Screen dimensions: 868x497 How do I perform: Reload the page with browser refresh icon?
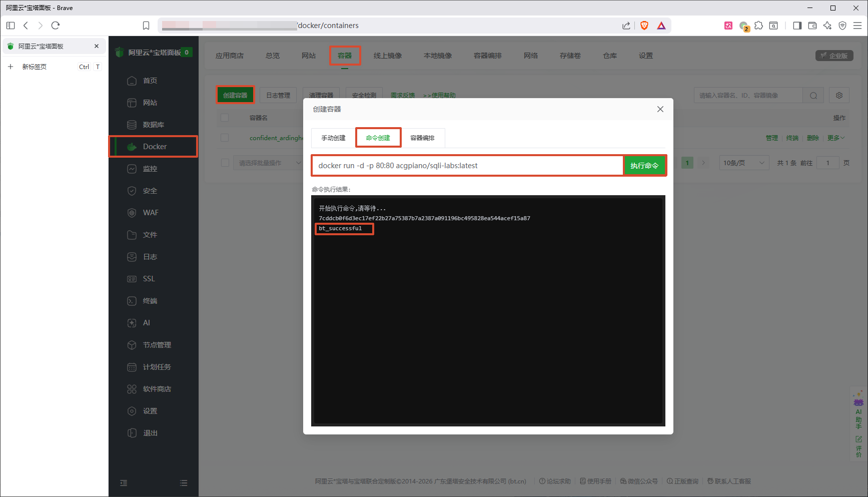(x=56, y=26)
